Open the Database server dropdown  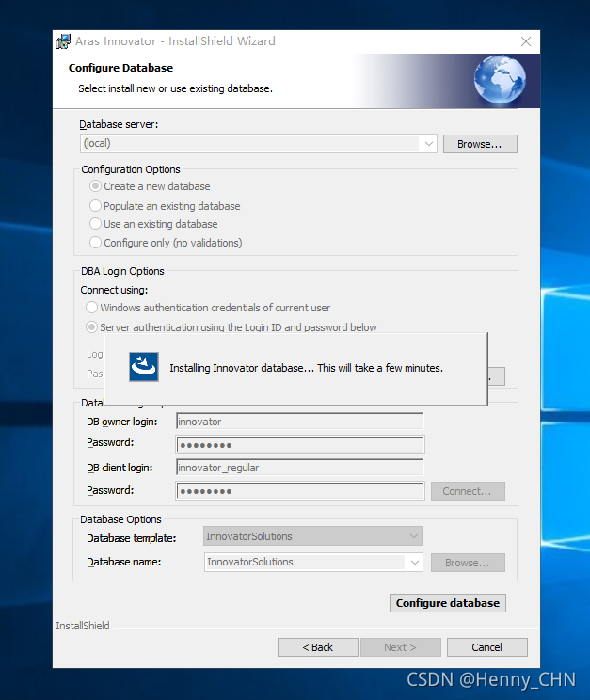[428, 144]
